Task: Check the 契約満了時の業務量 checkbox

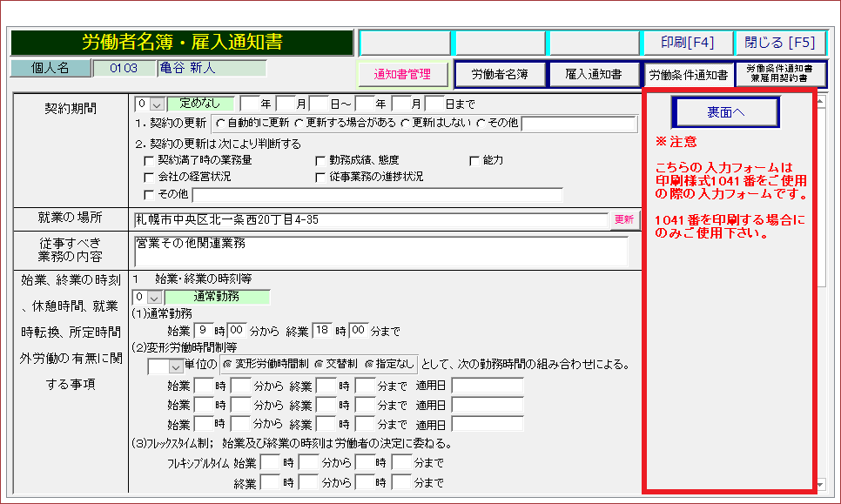Action: (148, 160)
